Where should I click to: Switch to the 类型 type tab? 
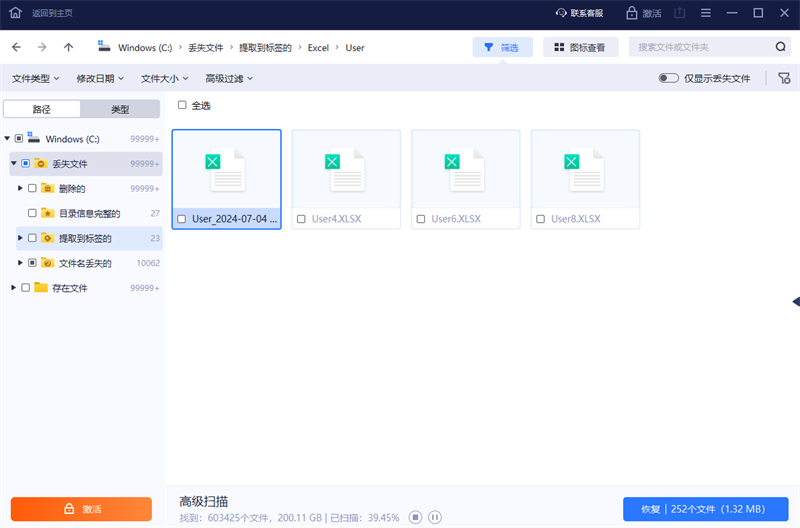click(x=120, y=109)
